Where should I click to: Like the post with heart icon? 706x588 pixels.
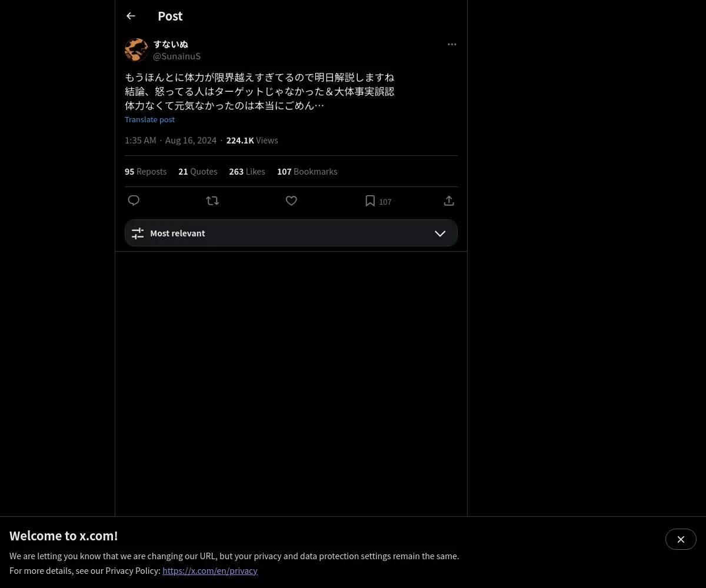(291, 201)
